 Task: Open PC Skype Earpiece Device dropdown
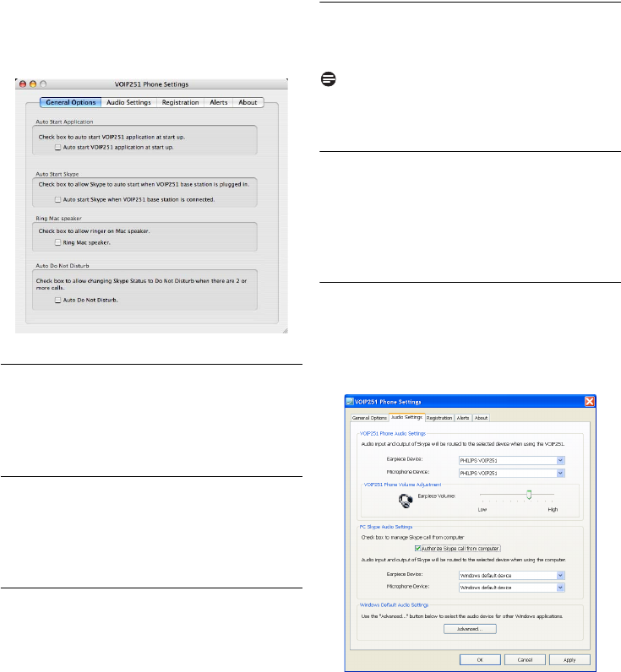(x=512, y=576)
